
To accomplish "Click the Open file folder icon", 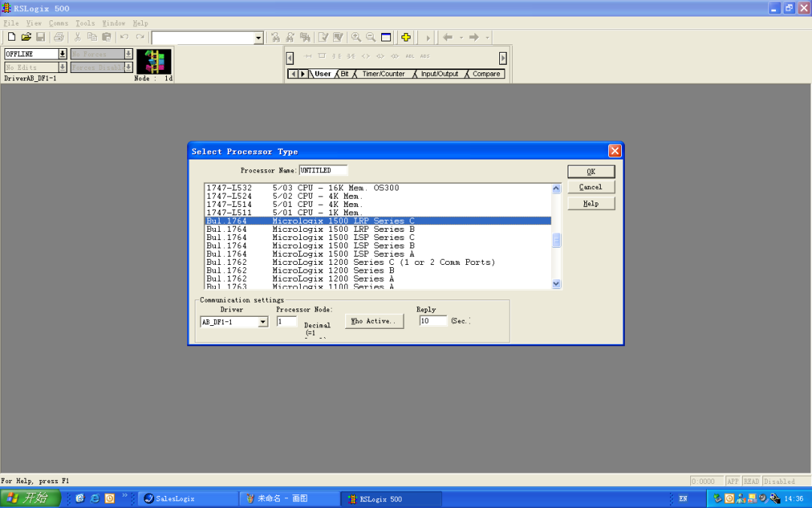I will coord(26,38).
